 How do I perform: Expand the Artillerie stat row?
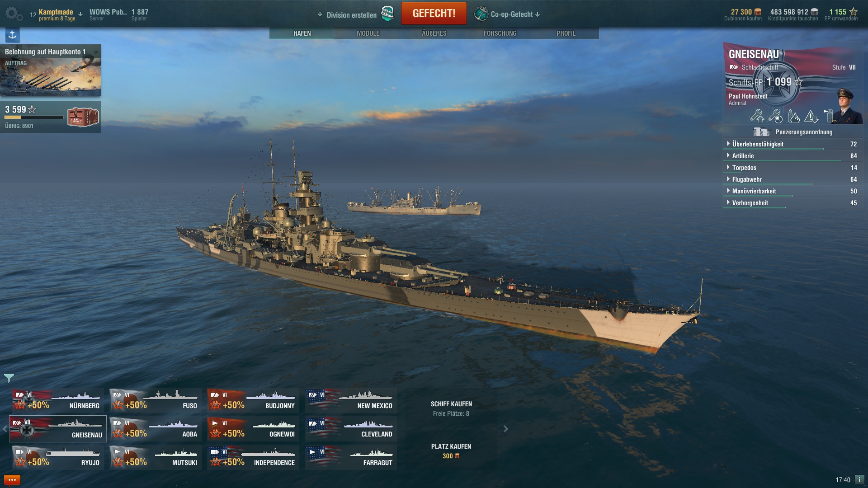pos(792,156)
